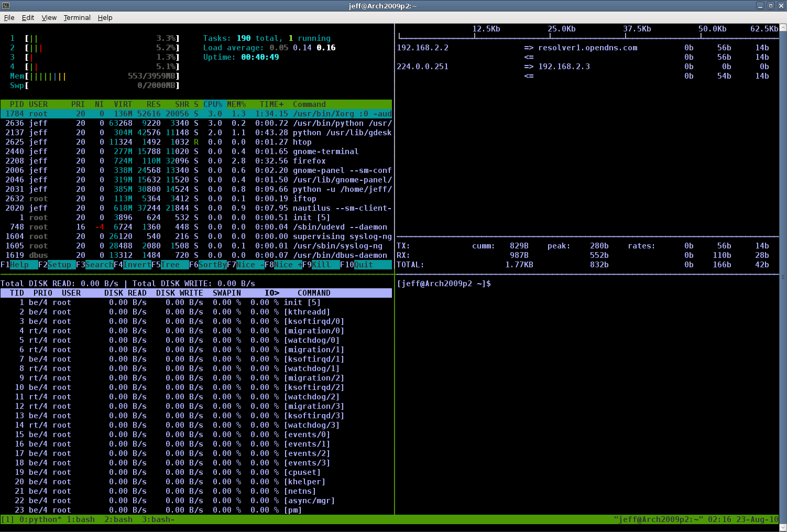Select the htop process row (PID 2625)
Image resolution: width=787 pixels, height=532 pixels.
196,142
